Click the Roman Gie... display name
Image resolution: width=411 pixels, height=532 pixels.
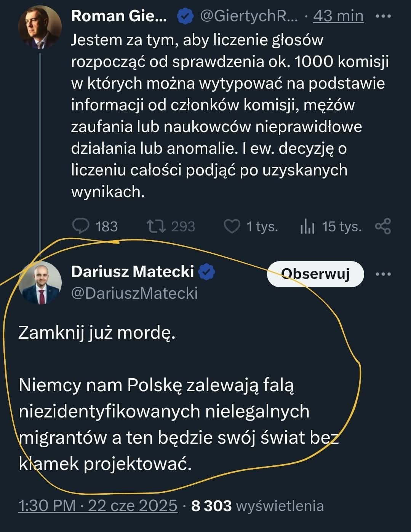click(119, 16)
